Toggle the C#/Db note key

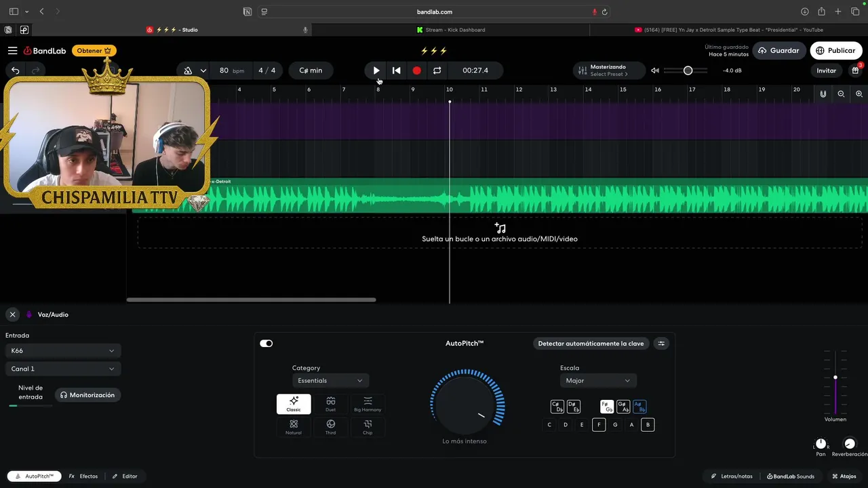click(x=557, y=407)
